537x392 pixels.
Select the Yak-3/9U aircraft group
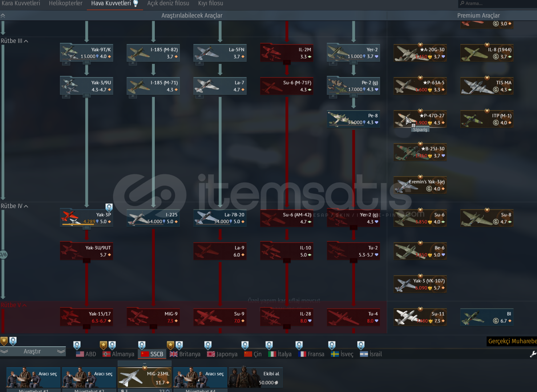coord(86,86)
